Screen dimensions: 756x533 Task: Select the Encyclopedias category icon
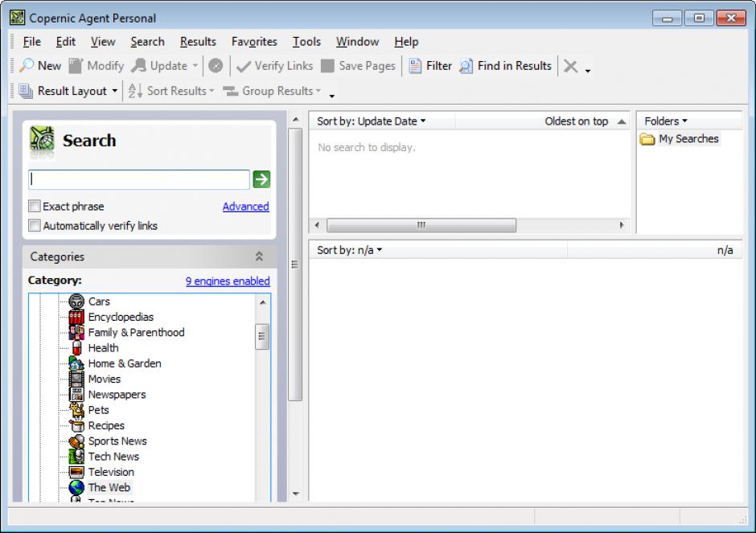point(76,317)
